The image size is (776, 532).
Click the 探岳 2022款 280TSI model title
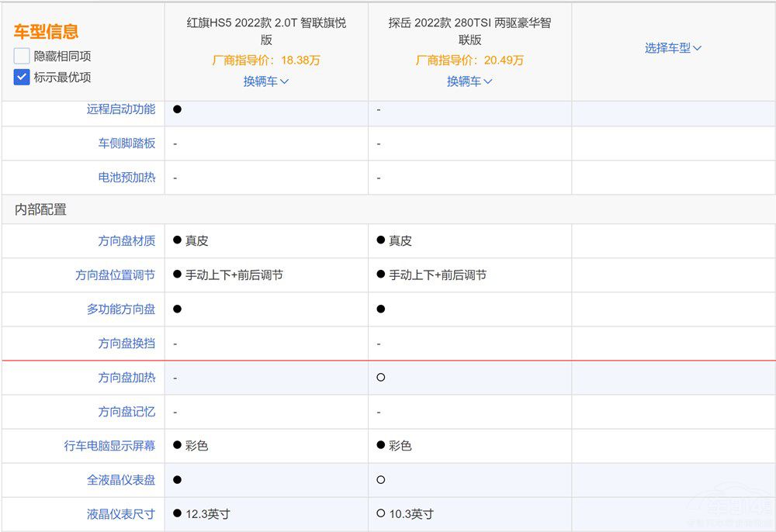tap(469, 31)
